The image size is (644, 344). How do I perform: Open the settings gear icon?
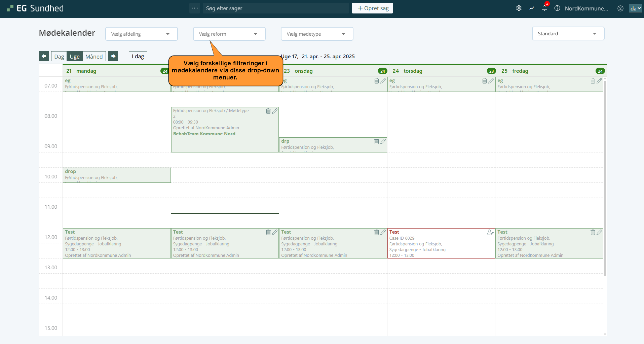click(519, 8)
